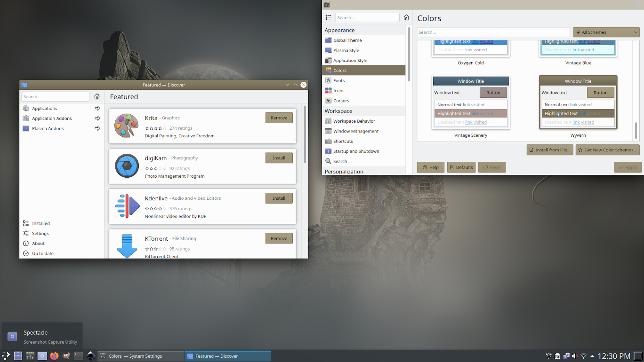Open the Konsole terminal taskbar icon
Screen dimensions: 644x362
[x=79, y=356]
